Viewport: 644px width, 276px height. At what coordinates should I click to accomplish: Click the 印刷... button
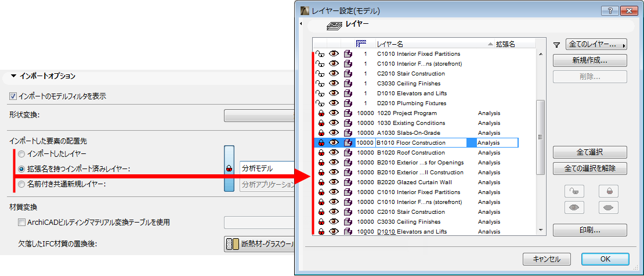point(590,230)
